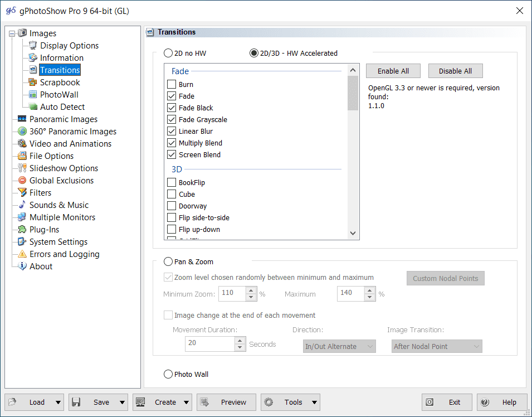This screenshot has height=417, width=532.
Task: Uncheck the Fade Black transition
Action: coord(172,108)
